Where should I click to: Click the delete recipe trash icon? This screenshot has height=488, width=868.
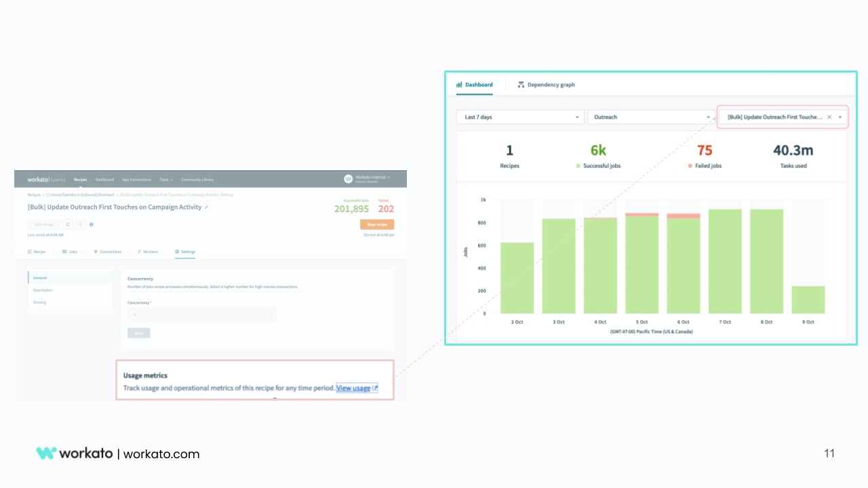point(80,224)
